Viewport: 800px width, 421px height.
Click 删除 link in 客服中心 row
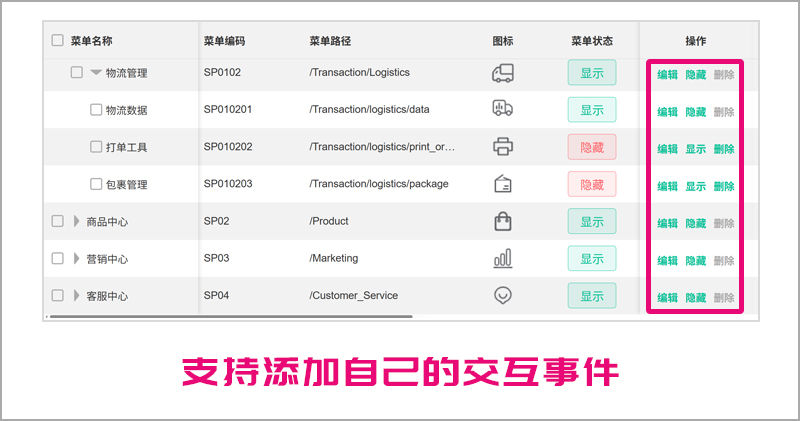(724, 298)
